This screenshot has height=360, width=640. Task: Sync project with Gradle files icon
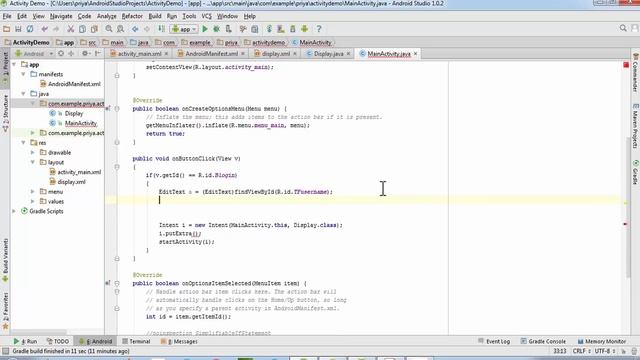(x=269, y=29)
